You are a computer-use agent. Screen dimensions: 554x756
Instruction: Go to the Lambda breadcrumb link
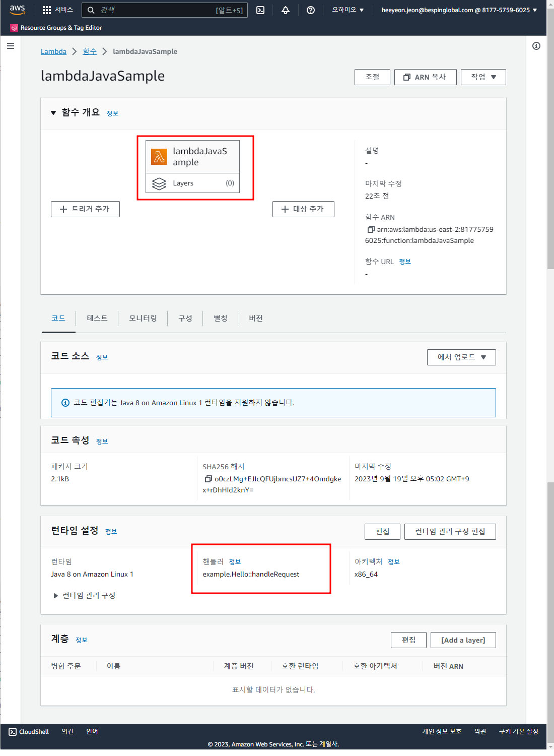(53, 51)
